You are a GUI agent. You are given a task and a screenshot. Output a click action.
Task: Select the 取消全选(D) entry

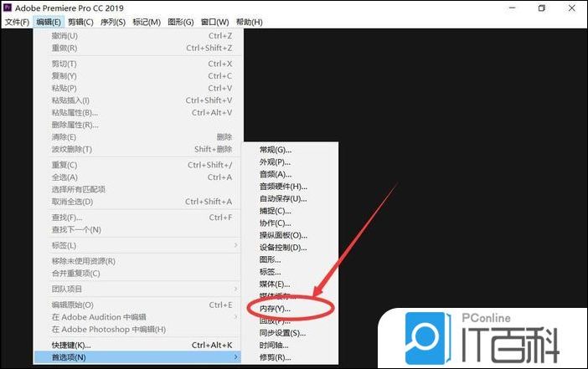point(137,202)
